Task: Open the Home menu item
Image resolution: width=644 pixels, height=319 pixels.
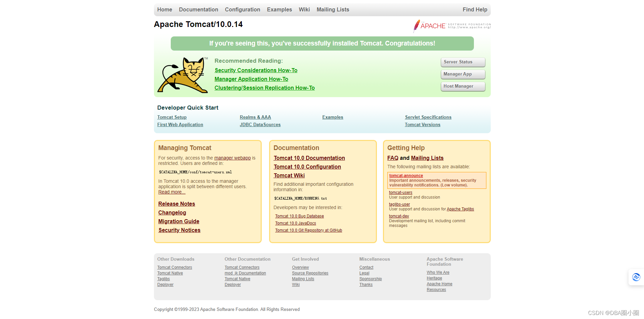Action: 165,10
